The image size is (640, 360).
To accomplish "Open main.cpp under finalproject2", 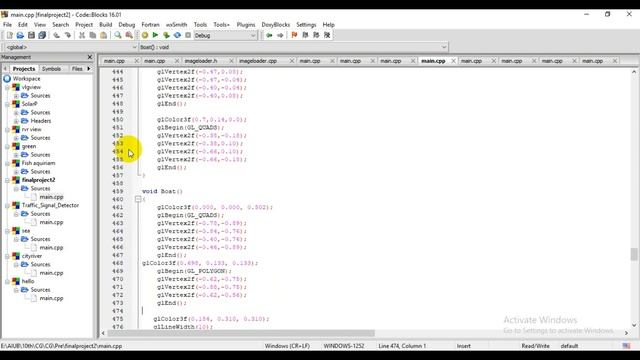I will coord(51,197).
